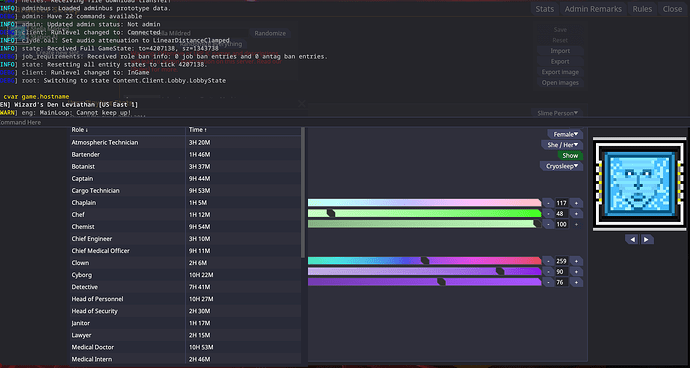Click plus next to value 76

pos(576,282)
